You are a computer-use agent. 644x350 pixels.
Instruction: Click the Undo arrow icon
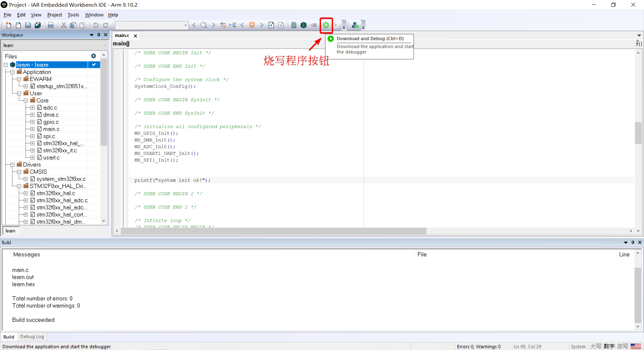tap(96, 25)
